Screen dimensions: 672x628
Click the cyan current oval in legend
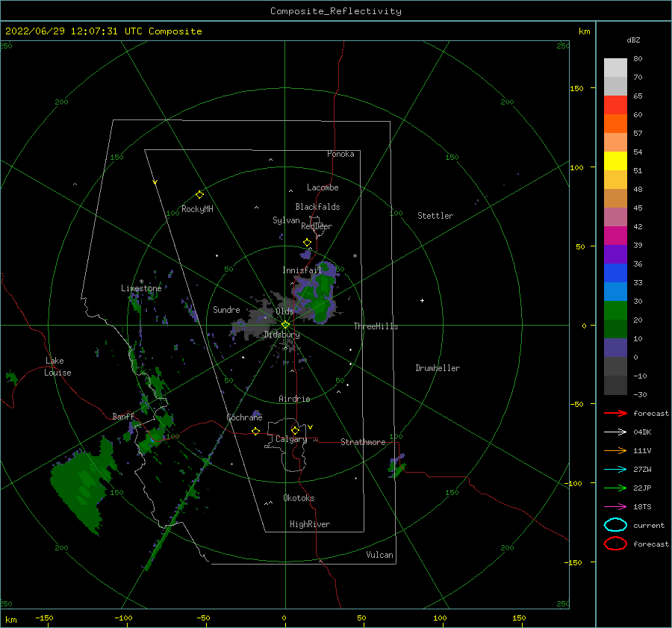point(615,525)
